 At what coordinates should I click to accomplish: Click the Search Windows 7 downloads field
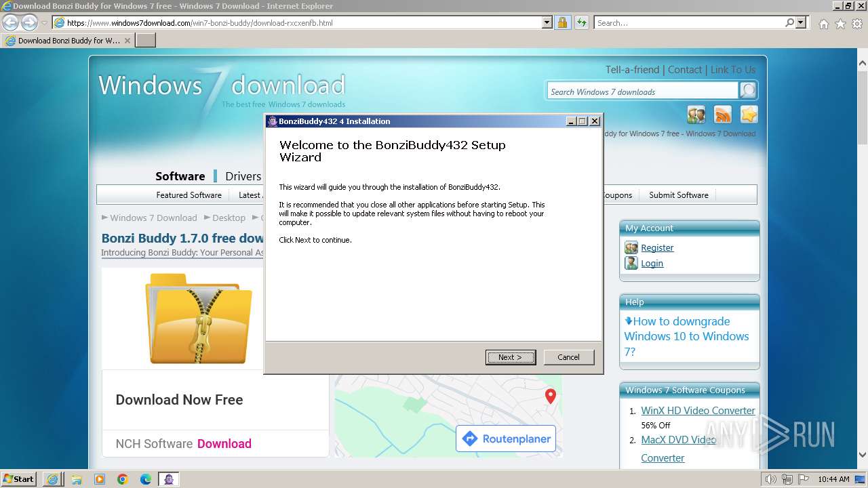point(642,91)
